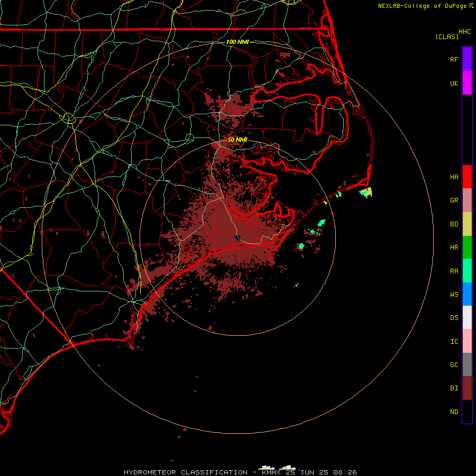The width and height of the screenshot is (476, 476).
Task: Click the purple RF legend color swatch
Action: (x=467, y=59)
